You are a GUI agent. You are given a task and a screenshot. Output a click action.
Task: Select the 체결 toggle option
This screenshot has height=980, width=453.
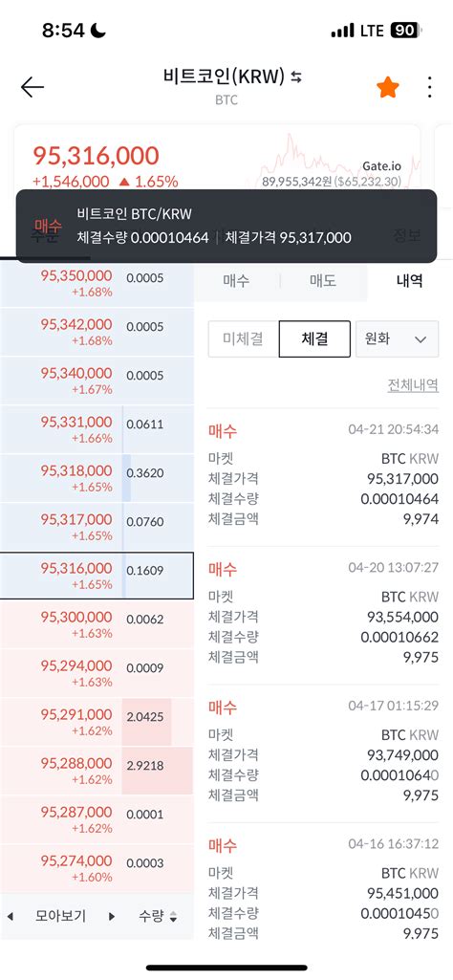click(x=314, y=338)
